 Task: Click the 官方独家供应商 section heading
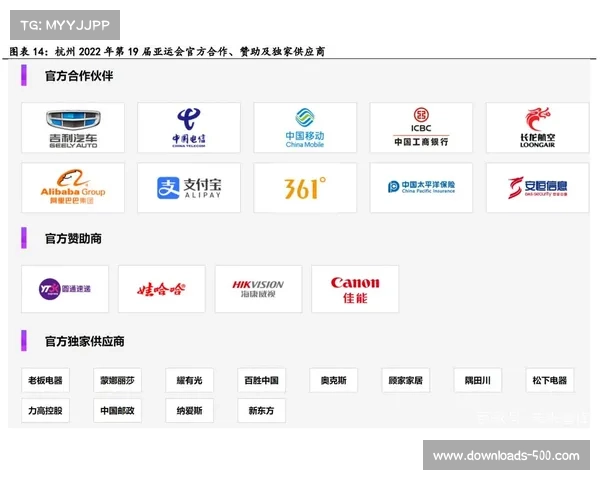pos(85,341)
